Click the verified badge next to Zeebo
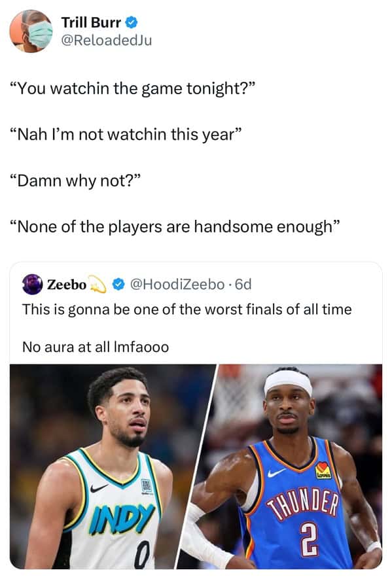The width and height of the screenshot is (392, 579). (118, 285)
